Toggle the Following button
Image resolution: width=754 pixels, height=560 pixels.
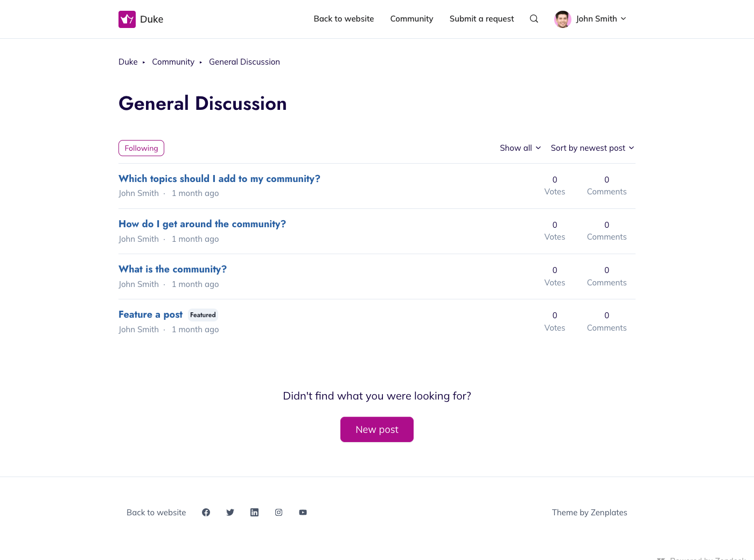pyautogui.click(x=141, y=148)
